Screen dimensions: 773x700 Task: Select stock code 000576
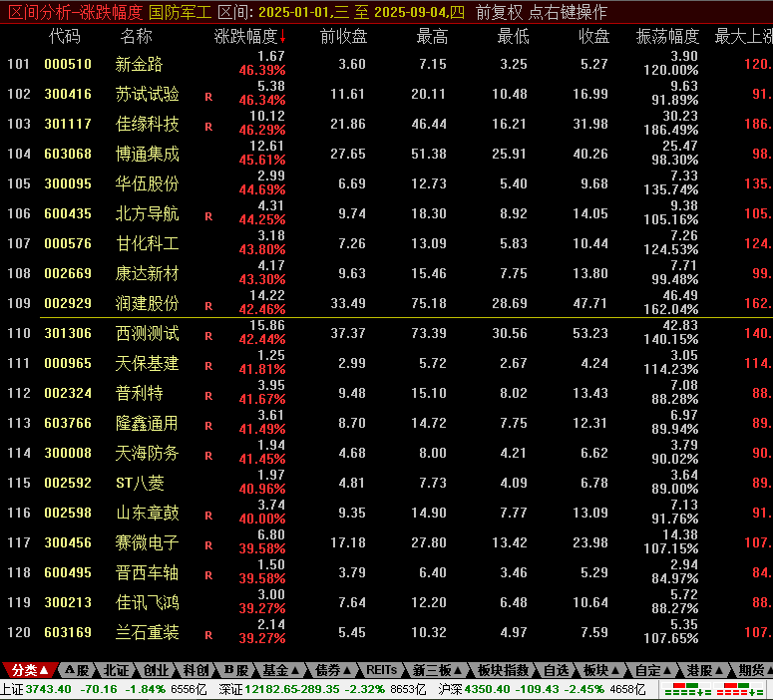(x=68, y=243)
